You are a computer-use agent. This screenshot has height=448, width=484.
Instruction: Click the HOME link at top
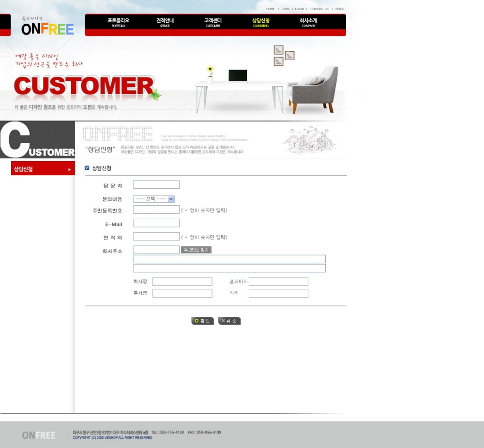click(270, 9)
